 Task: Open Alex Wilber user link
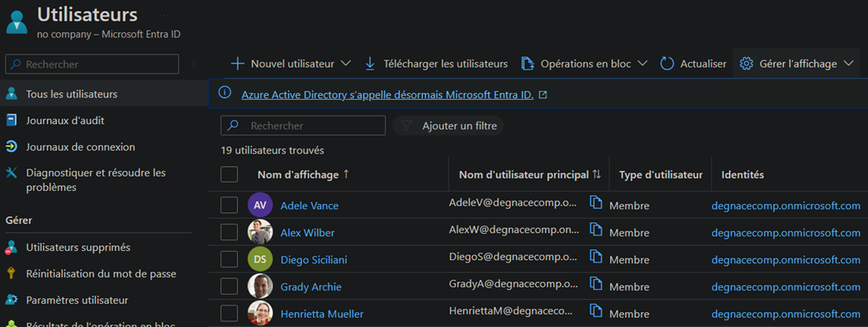point(307,233)
